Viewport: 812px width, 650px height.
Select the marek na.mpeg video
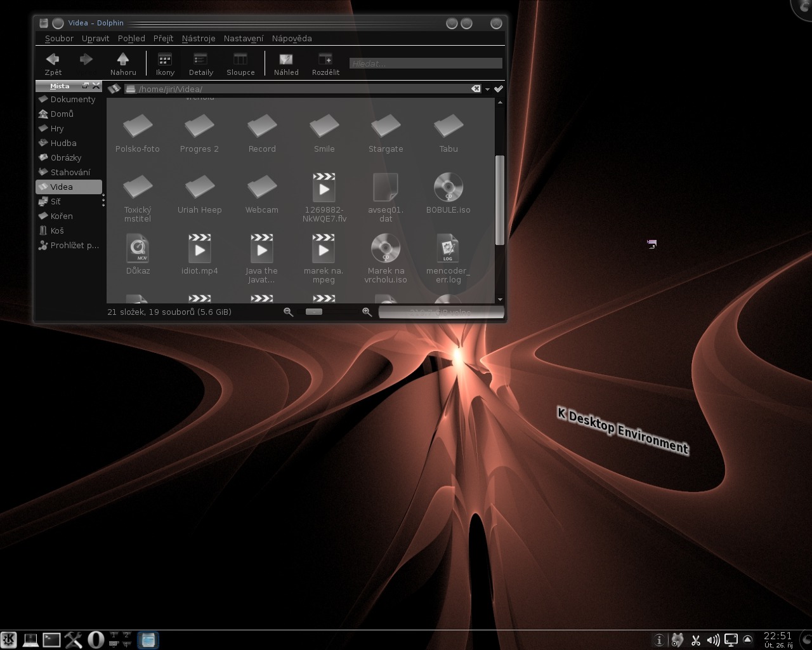(x=324, y=258)
